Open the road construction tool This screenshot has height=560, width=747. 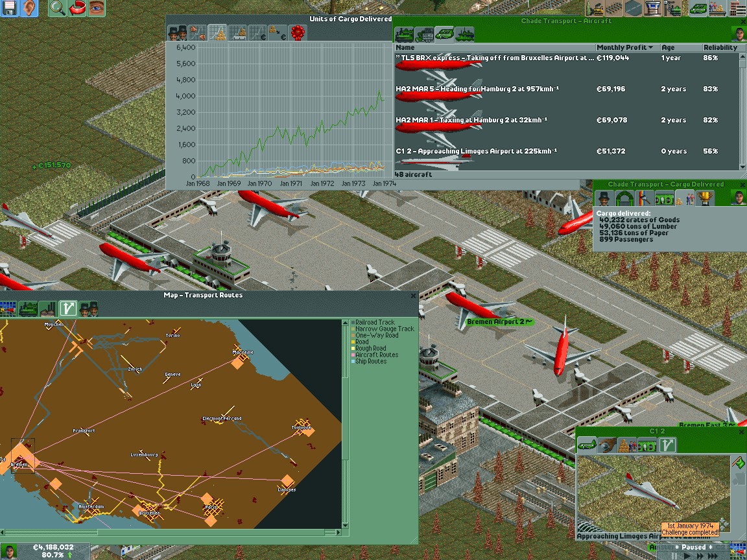pos(634,8)
